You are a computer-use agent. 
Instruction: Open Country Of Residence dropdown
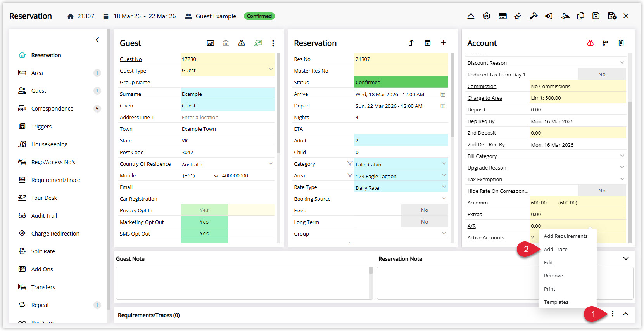228,164
